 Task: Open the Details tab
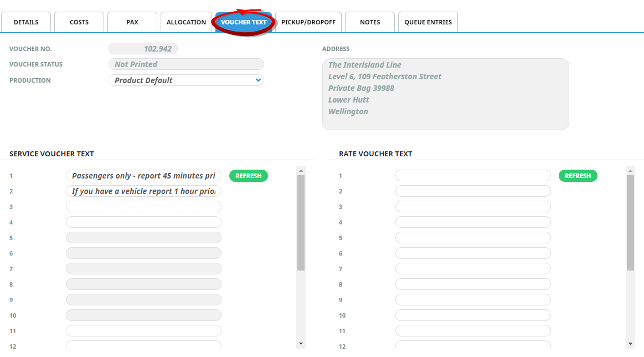[26, 22]
